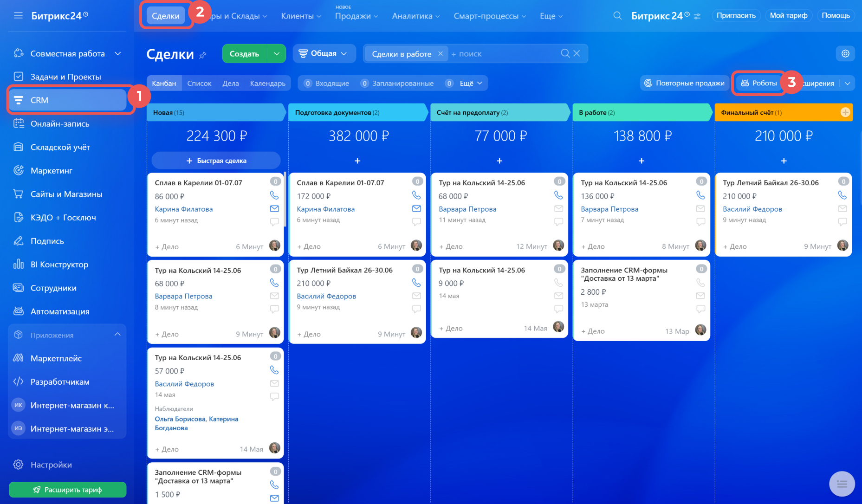This screenshot has width=862, height=504.
Task: Open the Сделки top menu tab
Action: click(x=166, y=16)
